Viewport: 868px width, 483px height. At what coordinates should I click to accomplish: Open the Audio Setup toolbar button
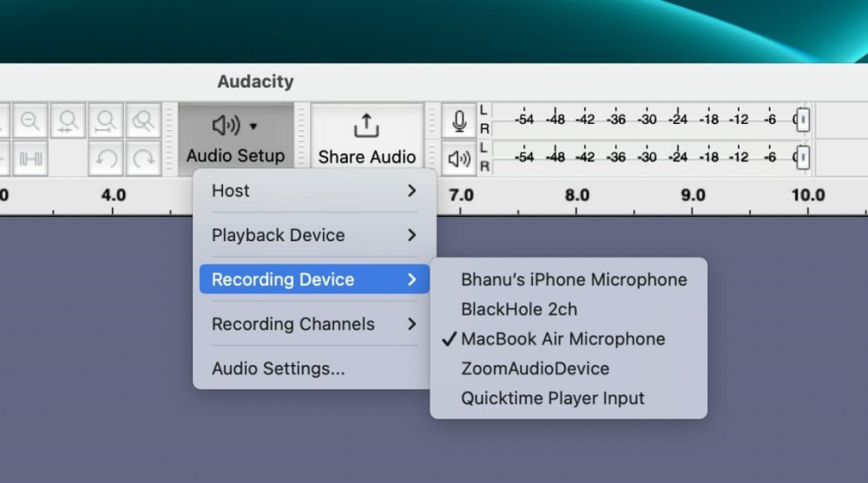236,140
